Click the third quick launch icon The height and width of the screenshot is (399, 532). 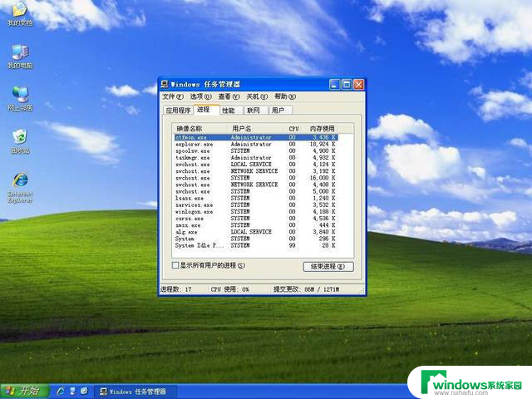pos(85,392)
